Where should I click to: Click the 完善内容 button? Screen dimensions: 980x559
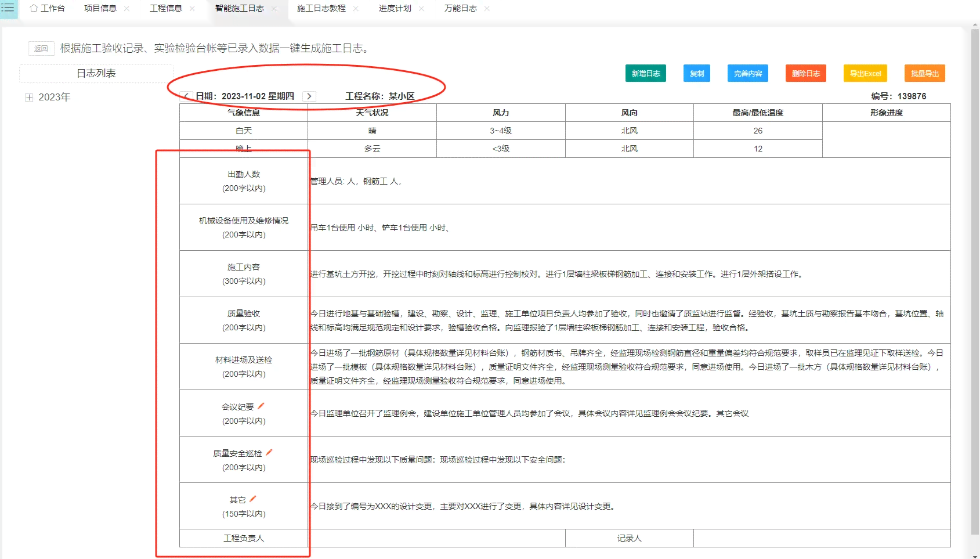tap(748, 73)
